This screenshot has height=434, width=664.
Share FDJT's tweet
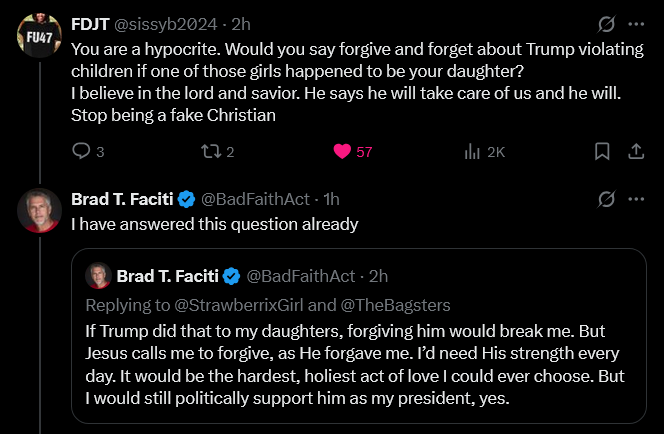[635, 152]
